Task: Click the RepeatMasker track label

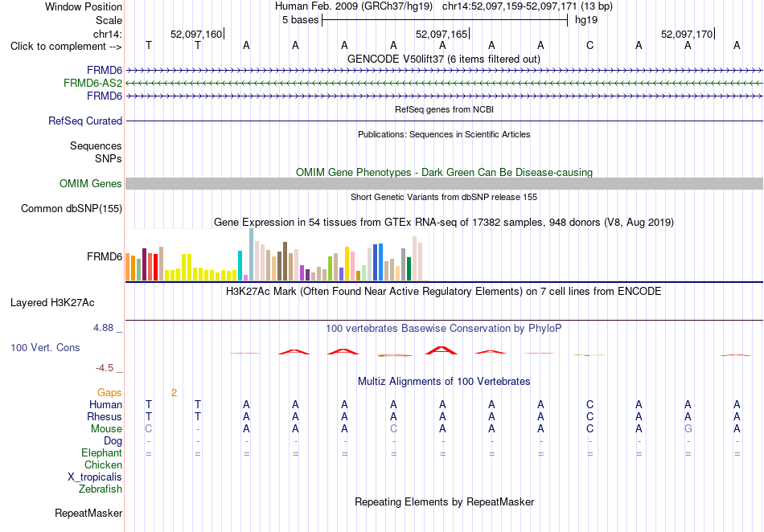Action: pos(88,513)
